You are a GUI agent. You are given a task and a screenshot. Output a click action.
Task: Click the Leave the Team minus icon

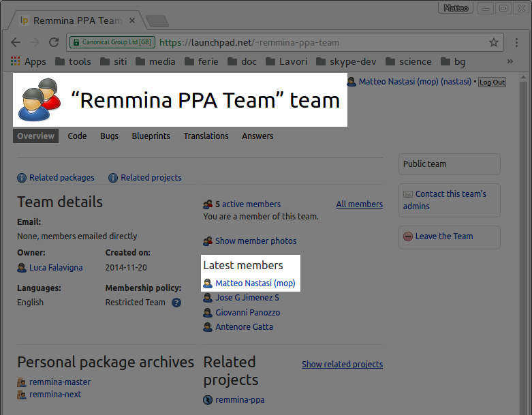(408, 236)
